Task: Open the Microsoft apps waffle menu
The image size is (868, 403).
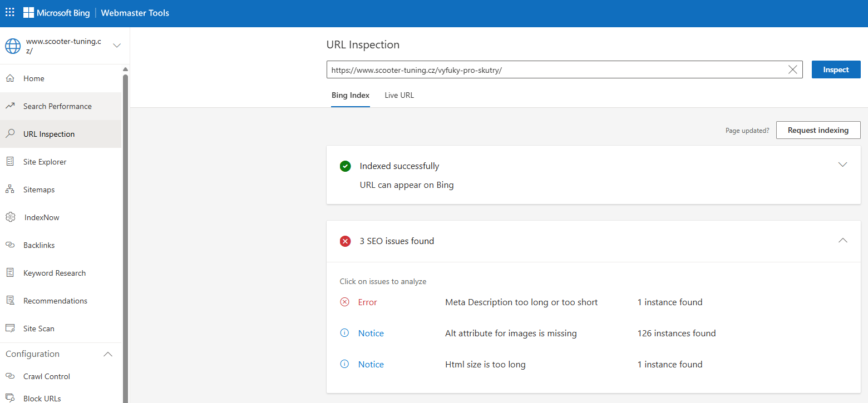Action: point(9,12)
